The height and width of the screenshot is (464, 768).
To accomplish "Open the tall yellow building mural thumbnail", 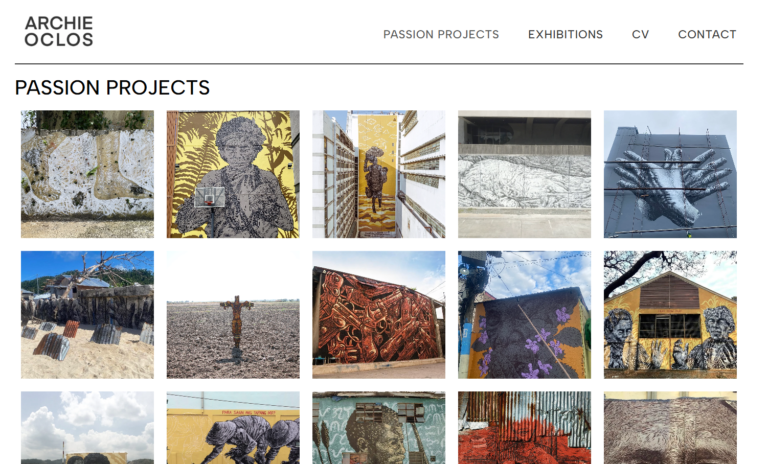I will [x=379, y=174].
